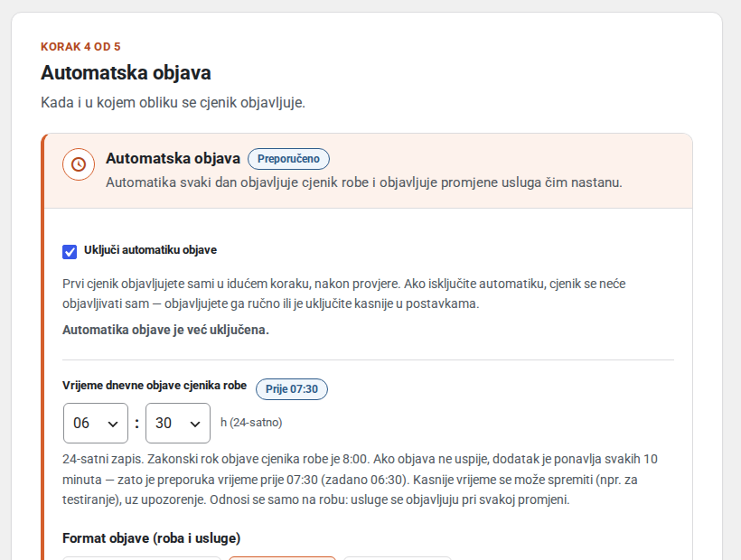Open the minutes dropdown showing 30
The width and height of the screenshot is (741, 560).
tap(178, 423)
